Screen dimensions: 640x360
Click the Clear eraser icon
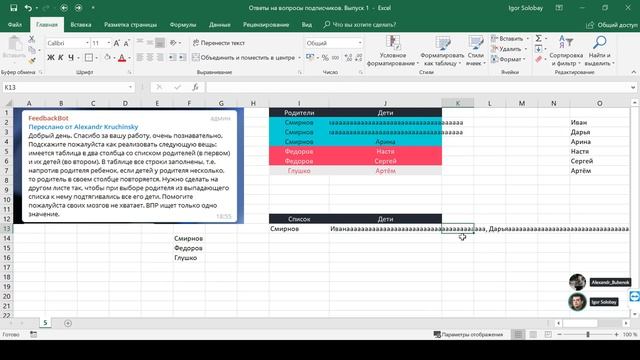tap(538, 60)
